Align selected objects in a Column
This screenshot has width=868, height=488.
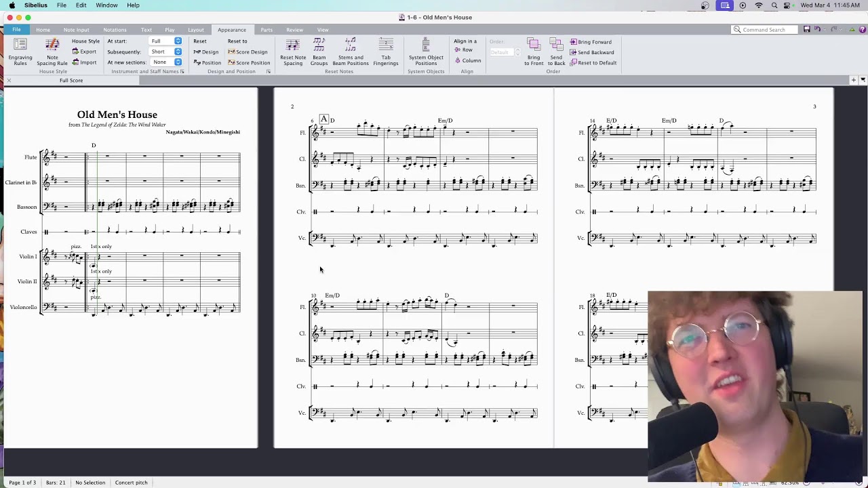tap(468, 60)
